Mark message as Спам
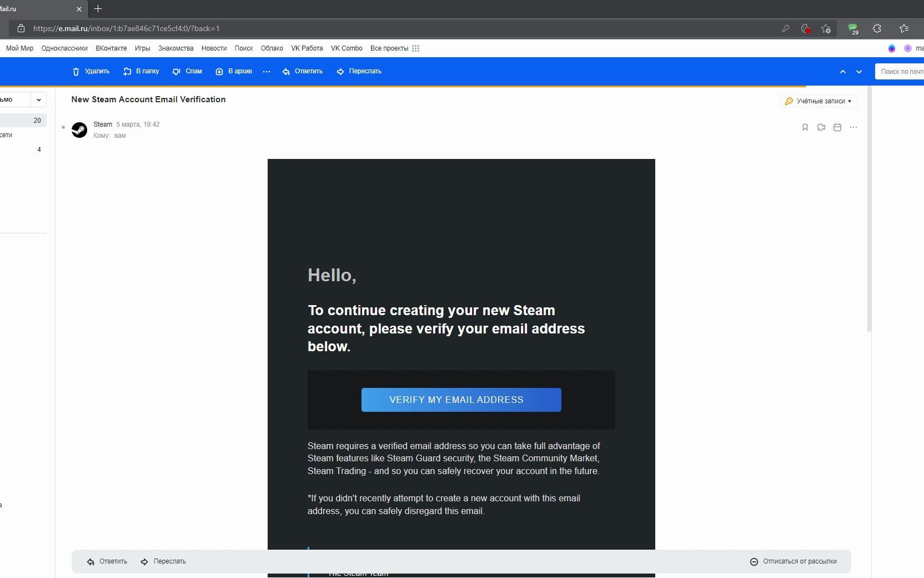 click(187, 71)
